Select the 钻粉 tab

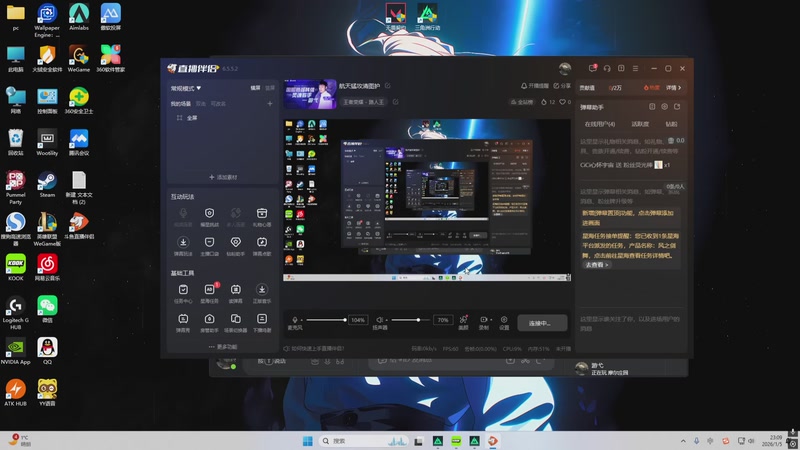coord(671,124)
